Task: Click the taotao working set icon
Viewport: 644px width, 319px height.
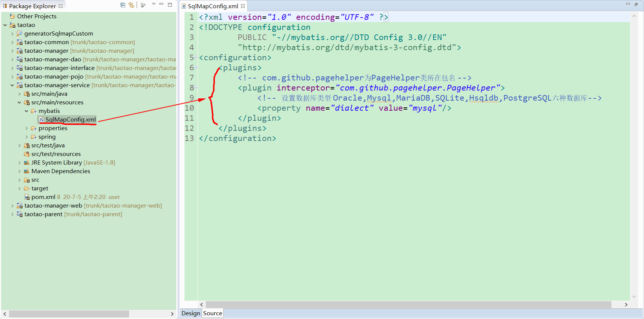Action: pos(12,25)
